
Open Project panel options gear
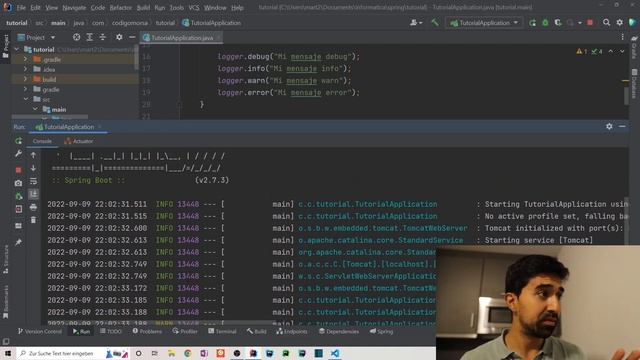(119, 37)
